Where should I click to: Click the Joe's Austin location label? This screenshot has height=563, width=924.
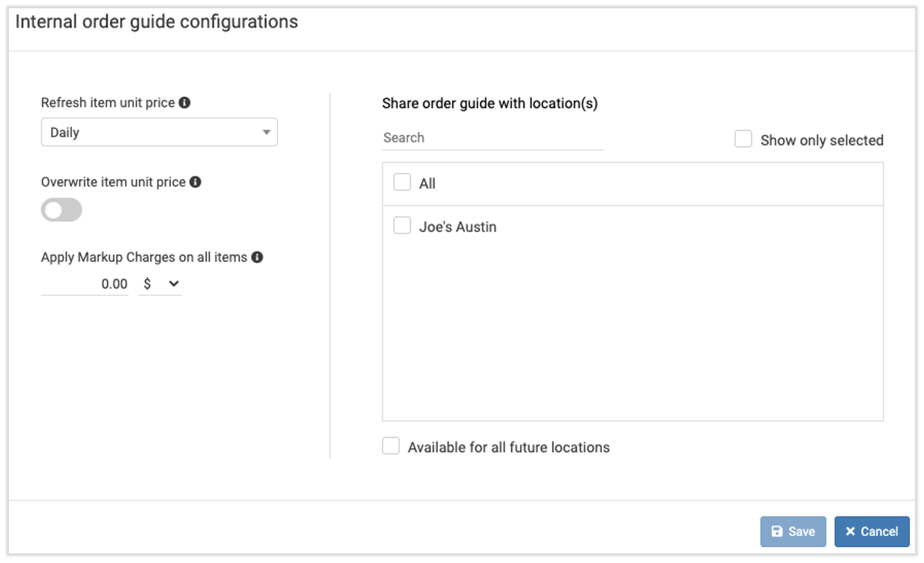458,227
